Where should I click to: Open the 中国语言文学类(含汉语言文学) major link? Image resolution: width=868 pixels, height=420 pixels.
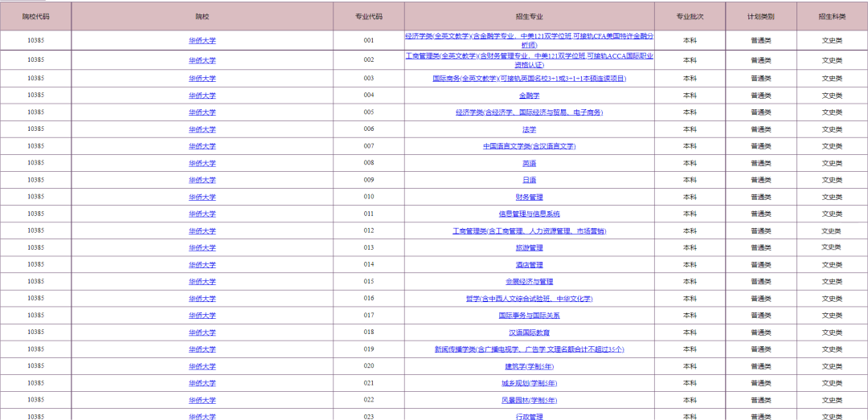pyautogui.click(x=529, y=146)
